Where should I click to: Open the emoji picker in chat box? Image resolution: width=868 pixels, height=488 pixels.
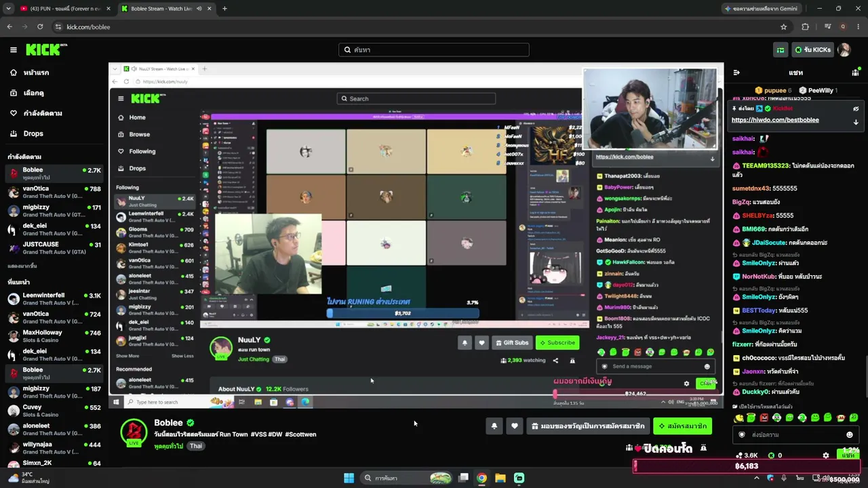pyautogui.click(x=849, y=434)
